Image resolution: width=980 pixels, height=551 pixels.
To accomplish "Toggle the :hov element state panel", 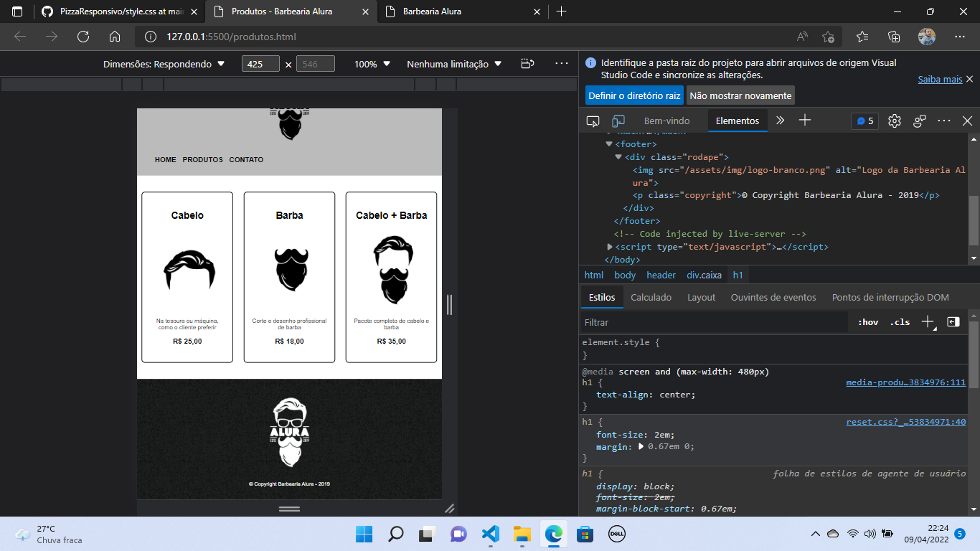I will click(x=868, y=322).
